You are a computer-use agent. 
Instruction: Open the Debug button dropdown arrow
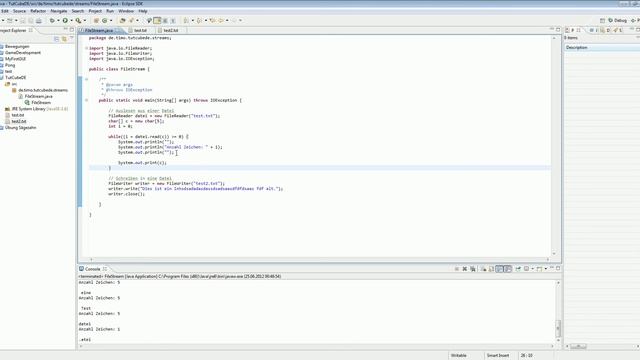pyautogui.click(x=58, y=20)
